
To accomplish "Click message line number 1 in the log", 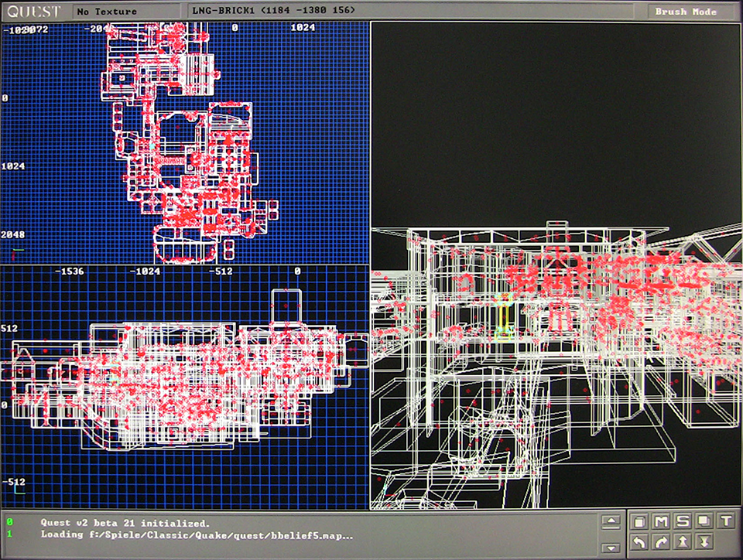I will tap(9, 534).
